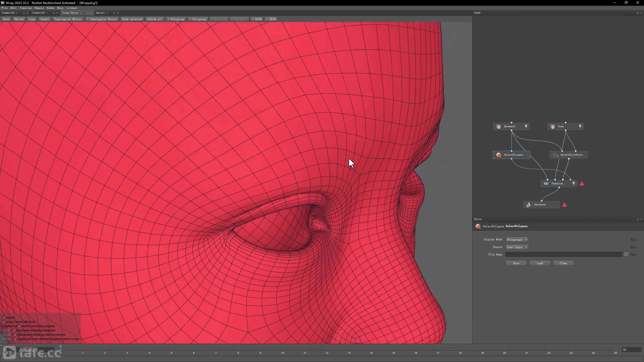Click the pink output connector of SelectPolygons node
Viewport: 644px width, 362px height.
tap(511, 159)
